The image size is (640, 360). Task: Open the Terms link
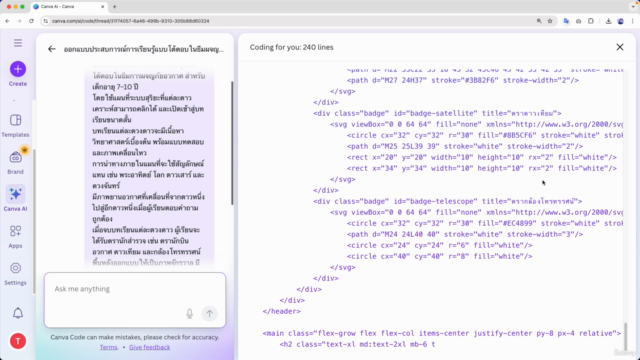(109, 347)
